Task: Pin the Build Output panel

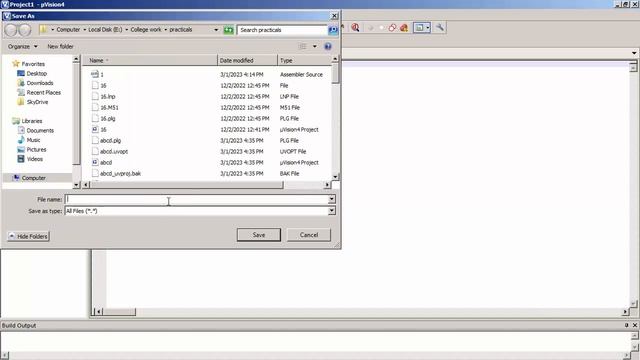Action: pyautogui.click(x=627, y=325)
